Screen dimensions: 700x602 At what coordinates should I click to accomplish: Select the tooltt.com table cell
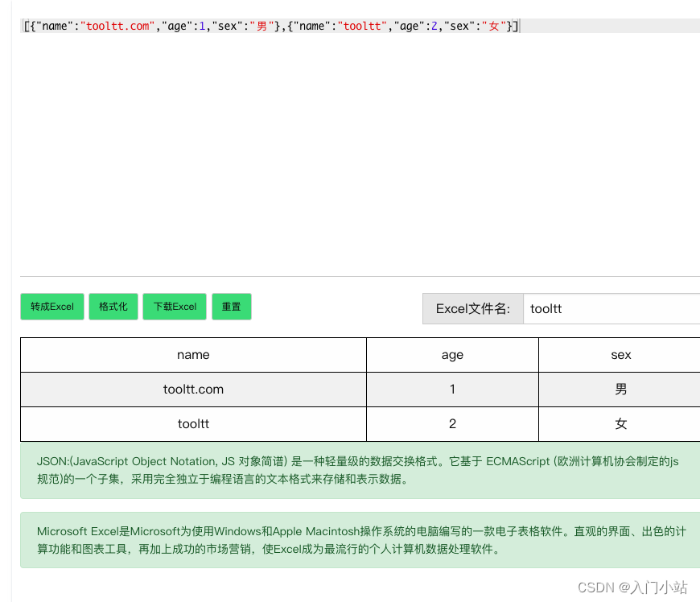click(193, 389)
